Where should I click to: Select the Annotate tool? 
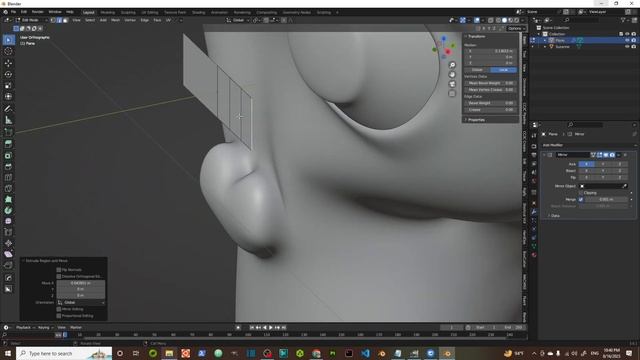pyautogui.click(x=8, y=109)
